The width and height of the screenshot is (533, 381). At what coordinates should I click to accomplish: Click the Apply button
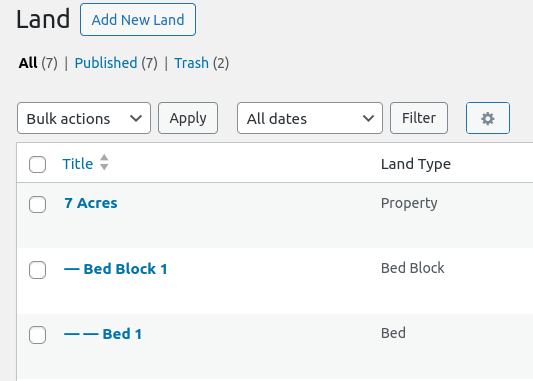[x=188, y=118]
